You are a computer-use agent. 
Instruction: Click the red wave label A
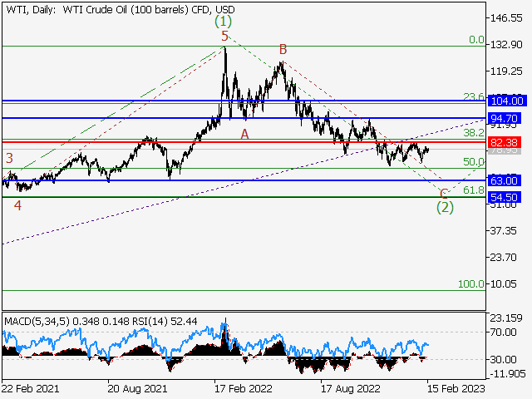point(244,135)
